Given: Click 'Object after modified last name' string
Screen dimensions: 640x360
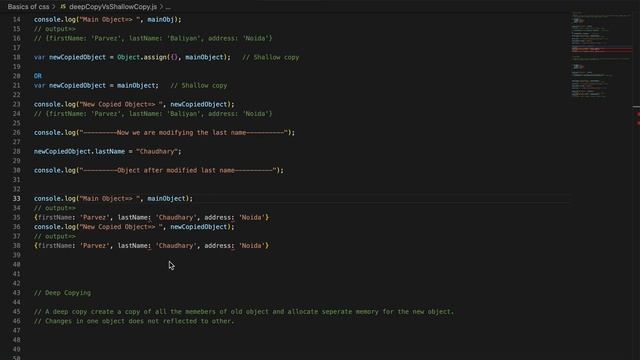Looking at the screenshot, I should (x=179, y=170).
